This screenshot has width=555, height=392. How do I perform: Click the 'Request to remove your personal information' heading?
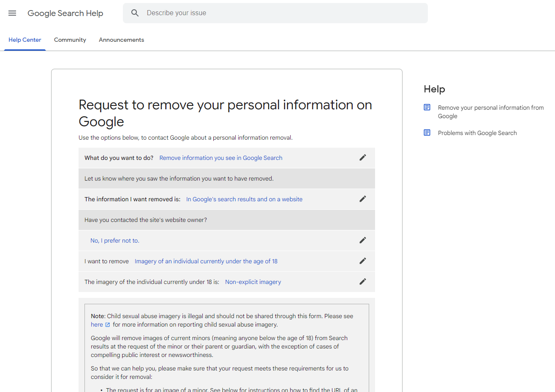click(x=225, y=113)
